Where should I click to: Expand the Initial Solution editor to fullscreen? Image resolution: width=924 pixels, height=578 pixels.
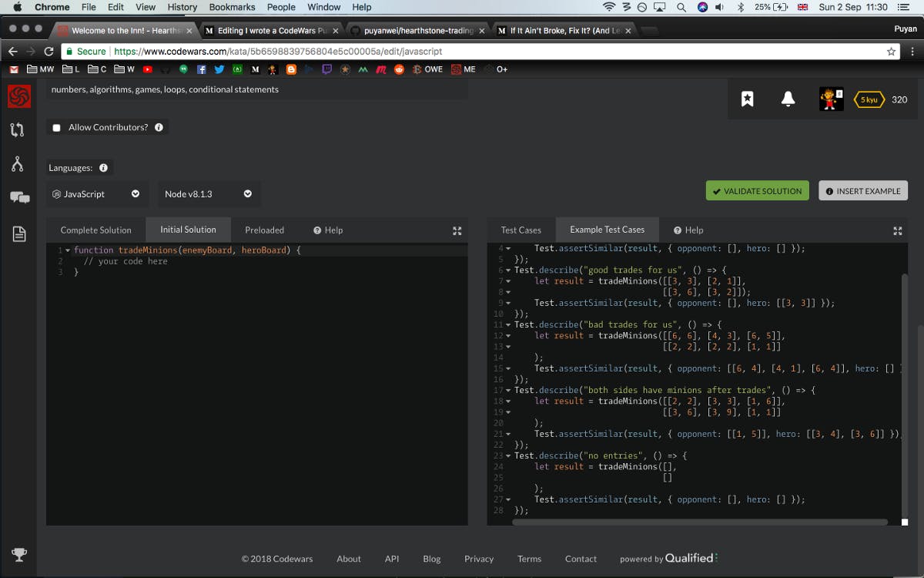point(457,230)
